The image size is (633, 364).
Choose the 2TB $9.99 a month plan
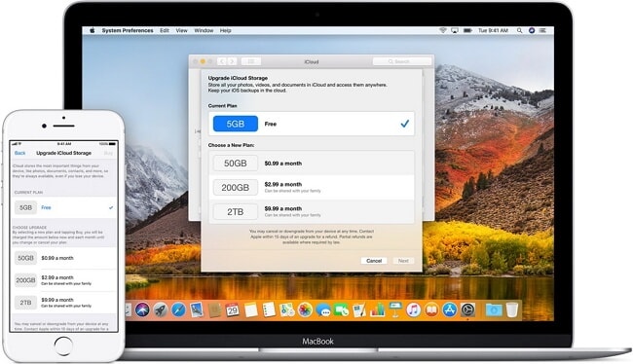point(312,211)
